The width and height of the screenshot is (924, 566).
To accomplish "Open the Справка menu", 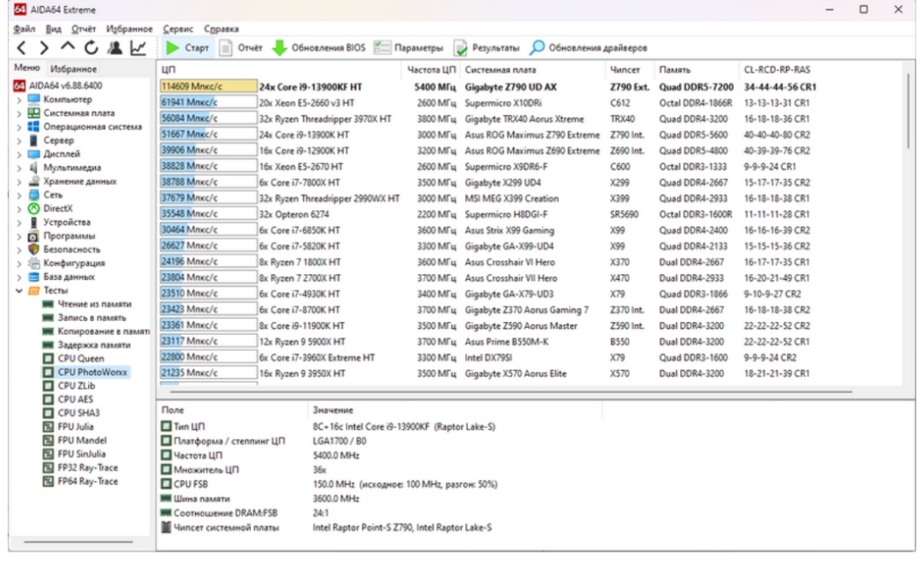I will click(x=221, y=29).
